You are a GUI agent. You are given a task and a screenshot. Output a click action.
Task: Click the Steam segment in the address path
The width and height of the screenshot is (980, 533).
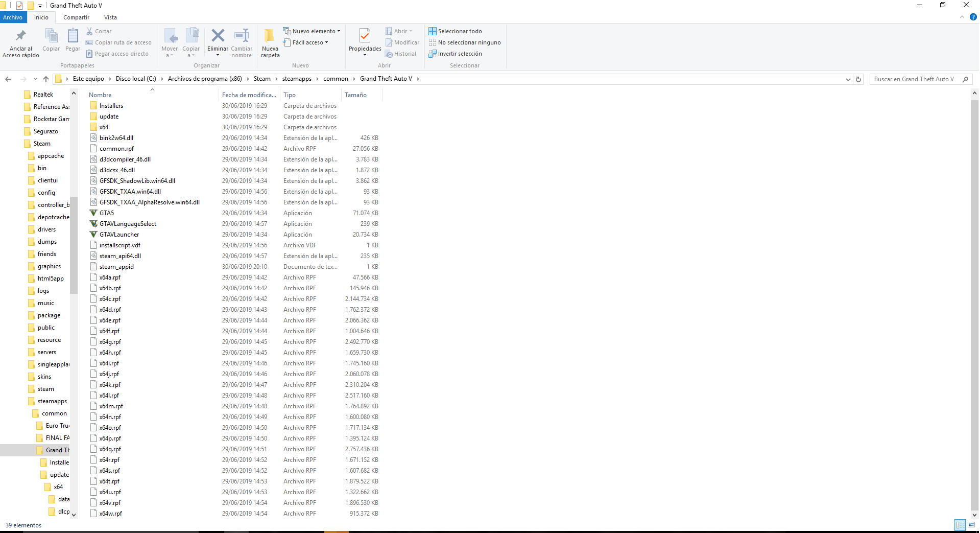[x=262, y=79]
